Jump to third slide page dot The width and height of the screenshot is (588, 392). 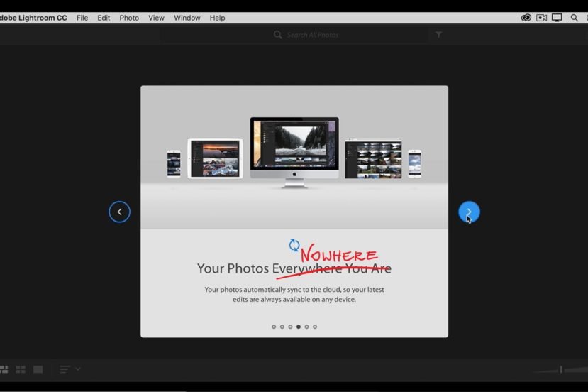click(x=290, y=327)
